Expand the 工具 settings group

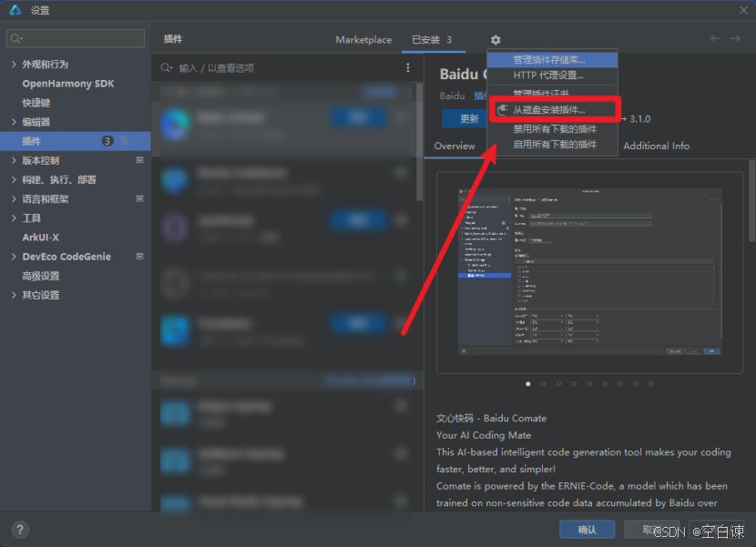point(14,218)
